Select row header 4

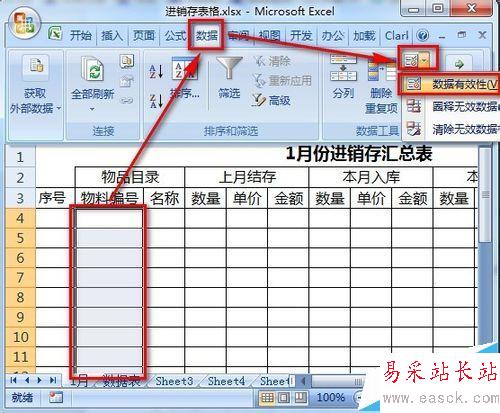pos(20,218)
